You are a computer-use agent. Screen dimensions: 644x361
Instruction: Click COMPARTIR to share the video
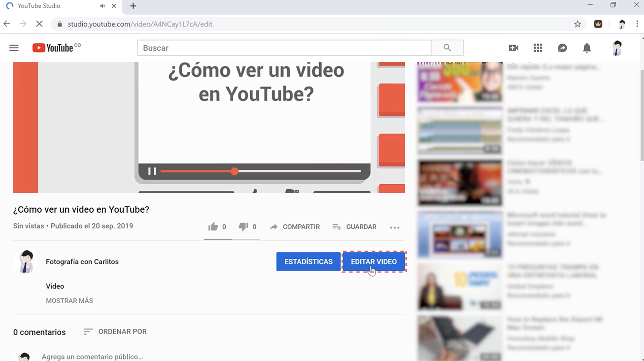294,227
